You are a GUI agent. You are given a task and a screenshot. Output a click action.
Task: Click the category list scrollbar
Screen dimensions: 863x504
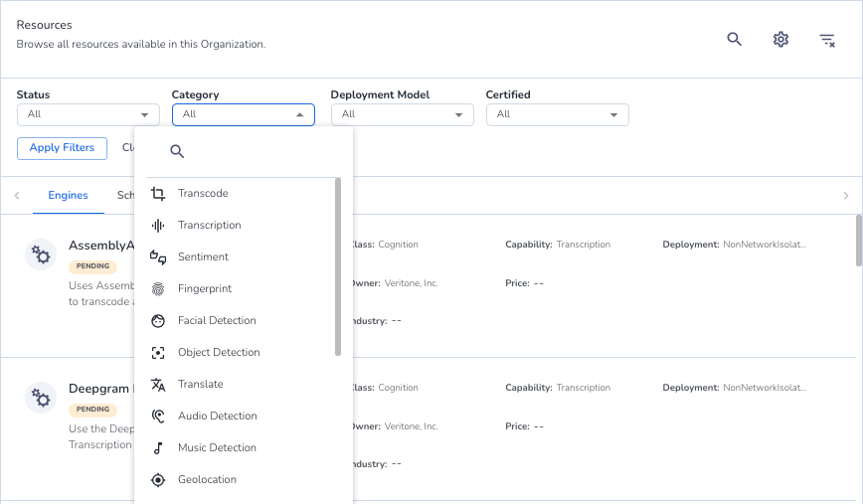point(338,266)
